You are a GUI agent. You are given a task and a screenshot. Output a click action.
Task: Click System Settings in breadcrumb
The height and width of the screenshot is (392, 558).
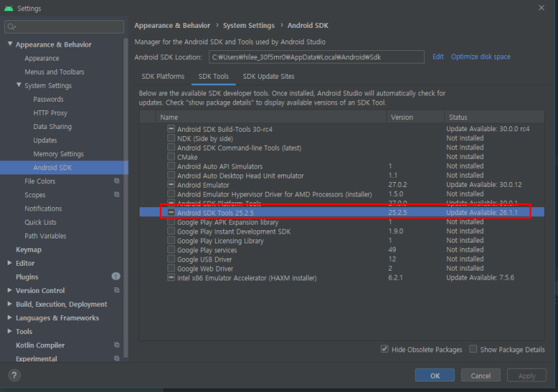coord(248,25)
